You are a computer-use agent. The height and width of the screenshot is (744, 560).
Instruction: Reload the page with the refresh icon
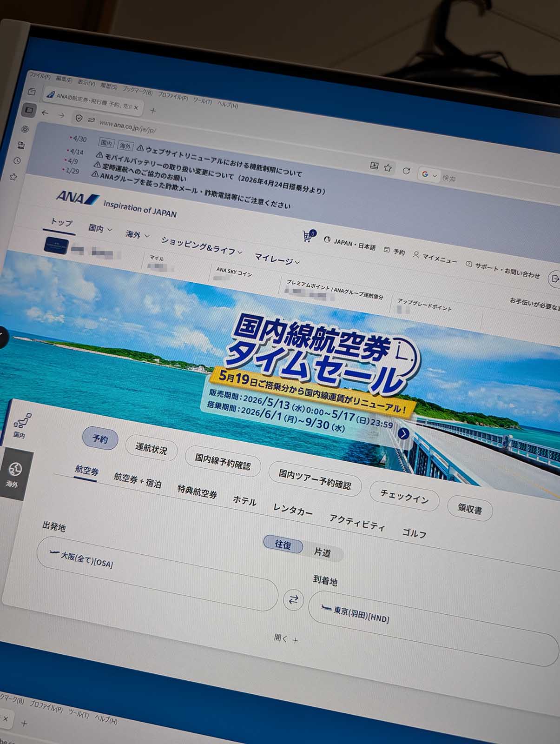click(406, 171)
